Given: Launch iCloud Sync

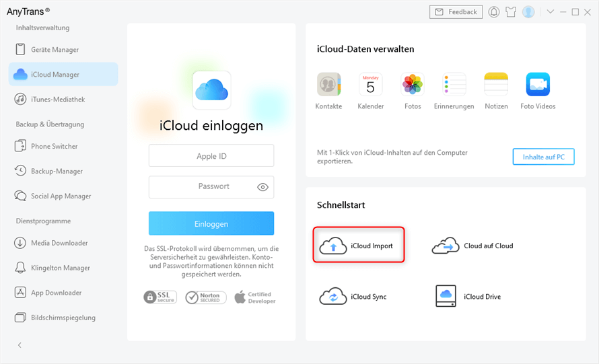Looking at the screenshot, I should [x=353, y=297].
